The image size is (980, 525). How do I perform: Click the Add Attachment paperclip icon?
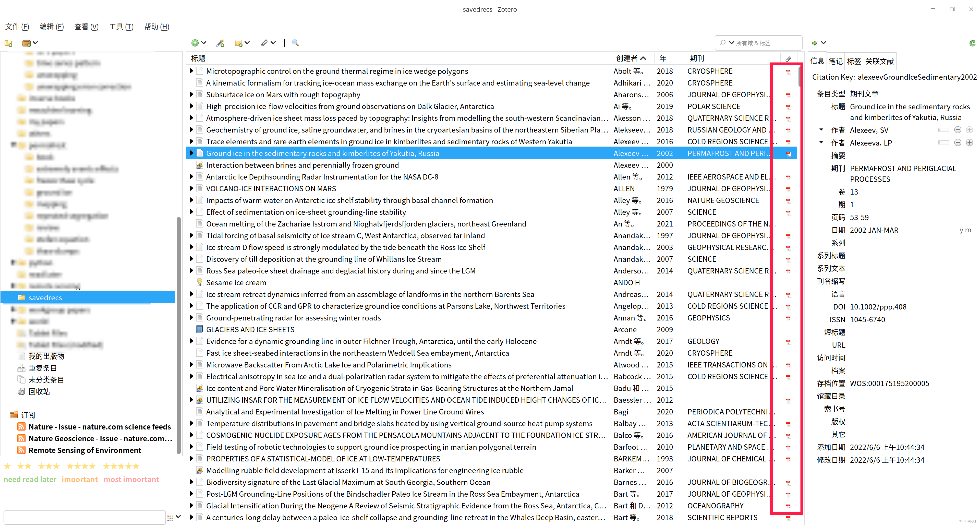coord(264,43)
